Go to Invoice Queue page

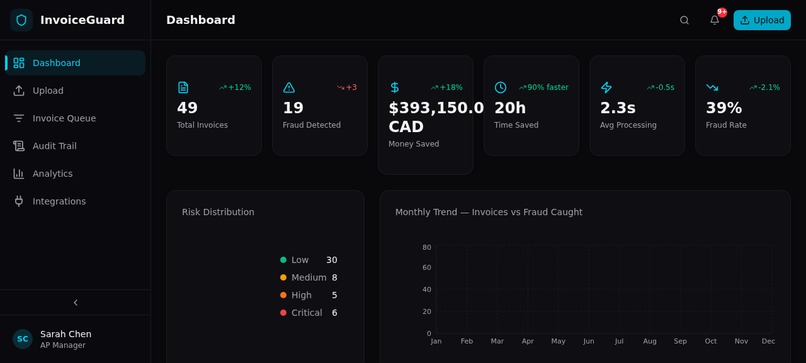[75, 118]
